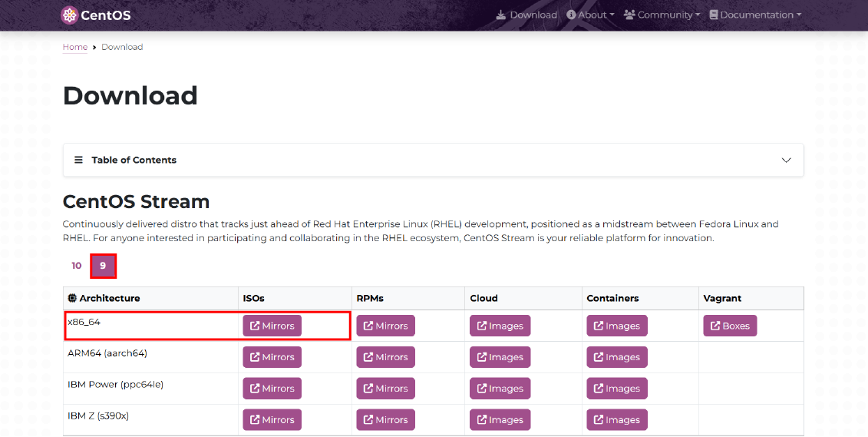This screenshot has height=437, width=868.
Task: Open IBM Power Containers Images button
Action: coord(617,389)
